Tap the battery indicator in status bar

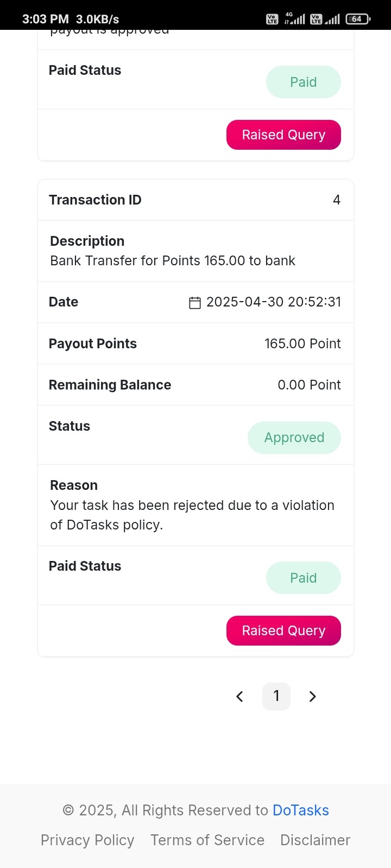pos(358,19)
